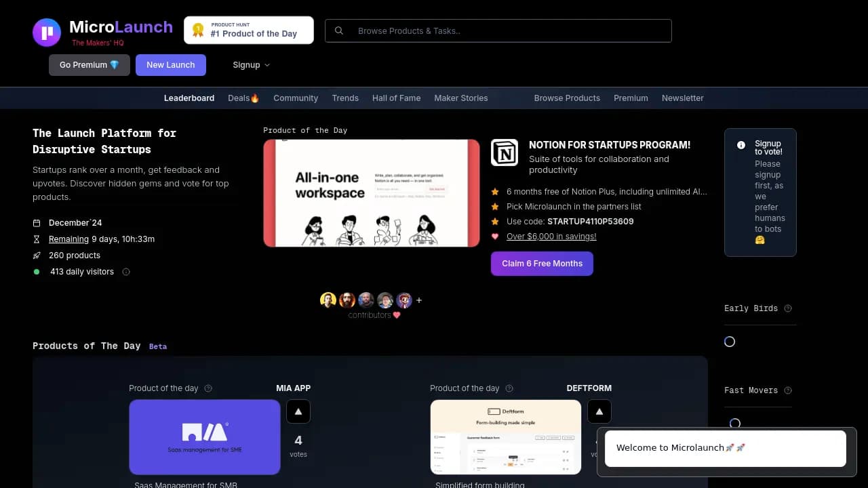The image size is (868, 488).
Task: Click the #1 Product of the Day badge
Action: [x=249, y=30]
